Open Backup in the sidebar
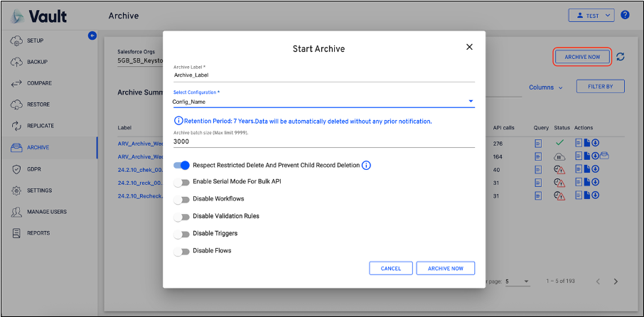 (37, 62)
